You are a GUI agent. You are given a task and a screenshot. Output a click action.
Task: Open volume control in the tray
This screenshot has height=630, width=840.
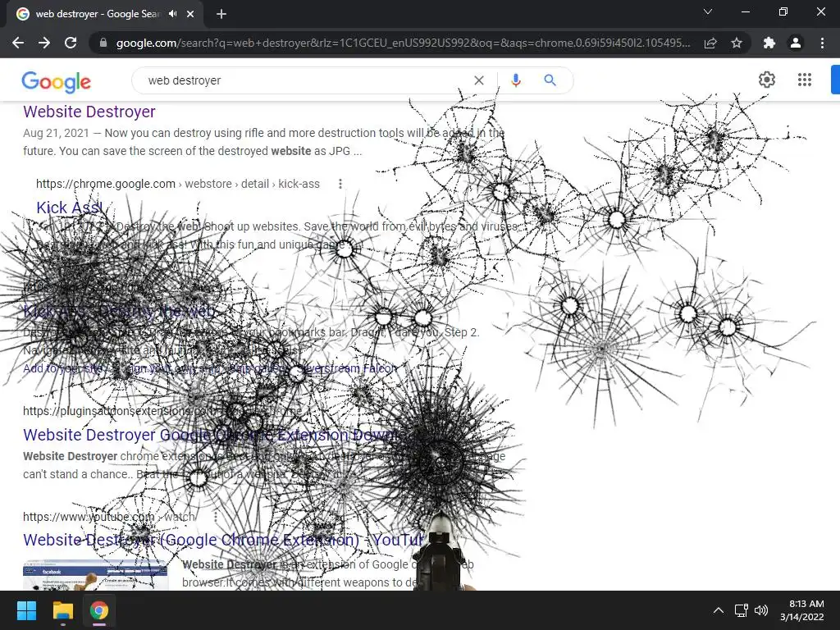point(761,610)
